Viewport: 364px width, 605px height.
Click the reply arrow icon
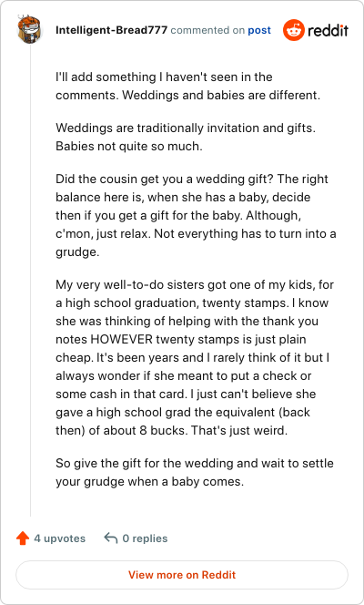coord(110,538)
